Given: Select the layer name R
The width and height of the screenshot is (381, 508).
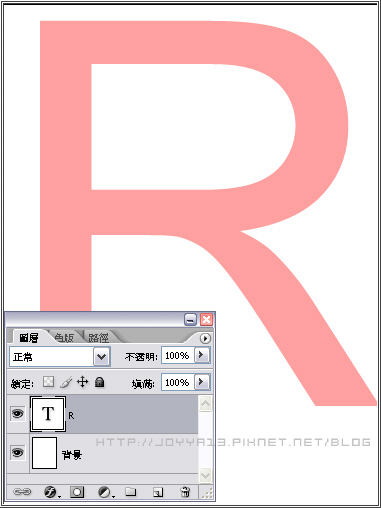Looking at the screenshot, I should [x=71, y=416].
